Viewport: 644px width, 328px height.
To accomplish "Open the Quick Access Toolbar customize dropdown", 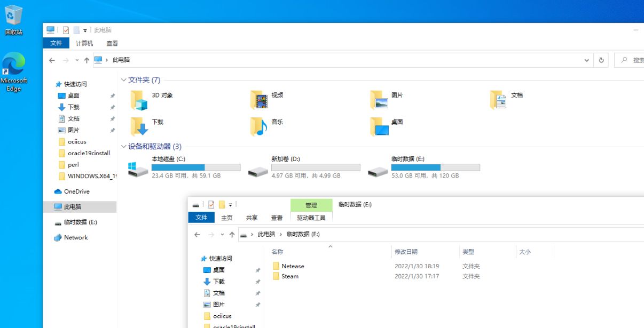I will tap(85, 30).
